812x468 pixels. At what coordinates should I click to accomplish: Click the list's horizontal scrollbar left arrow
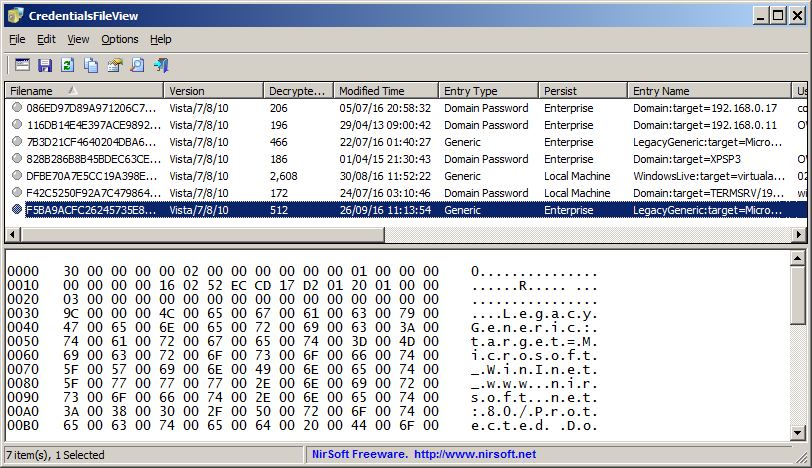point(13,235)
